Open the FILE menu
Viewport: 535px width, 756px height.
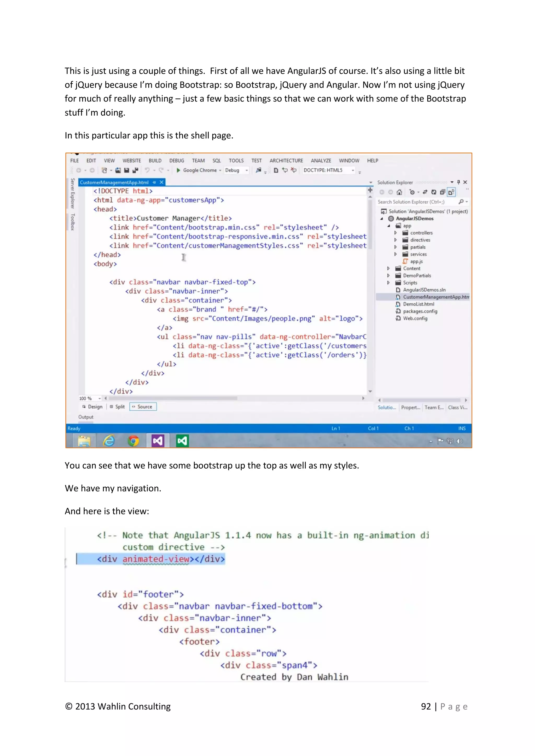point(74,160)
